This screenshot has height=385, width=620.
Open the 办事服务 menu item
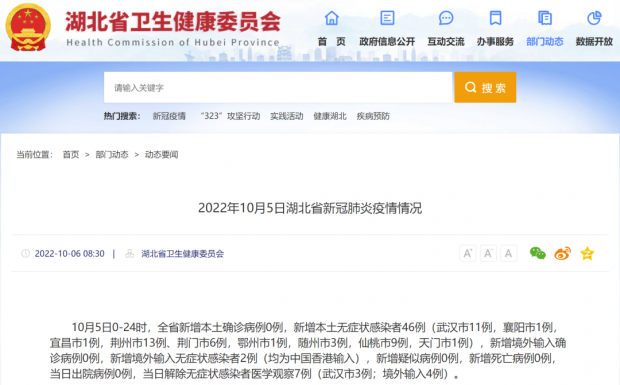pyautogui.click(x=495, y=42)
